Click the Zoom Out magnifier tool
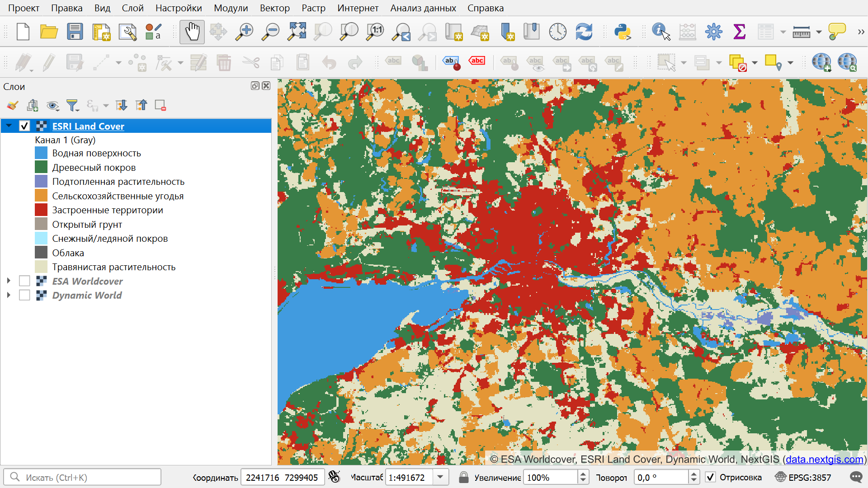The width and height of the screenshot is (868, 488). (x=271, y=32)
